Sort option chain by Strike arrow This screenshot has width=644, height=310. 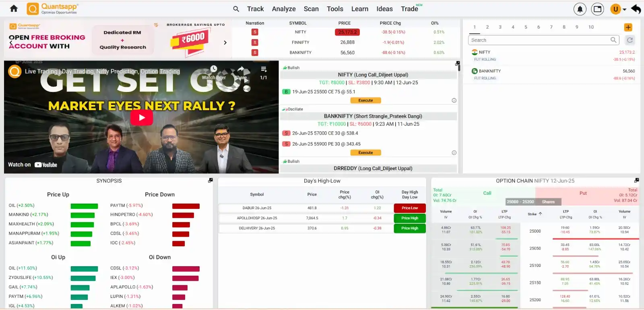click(x=541, y=214)
